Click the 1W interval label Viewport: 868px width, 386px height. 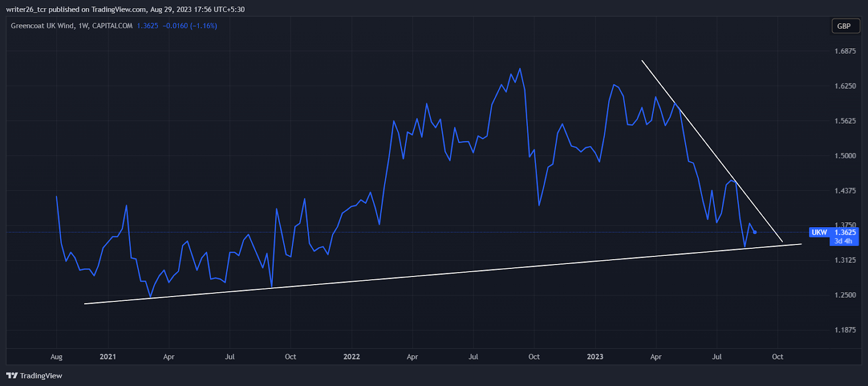pos(84,25)
